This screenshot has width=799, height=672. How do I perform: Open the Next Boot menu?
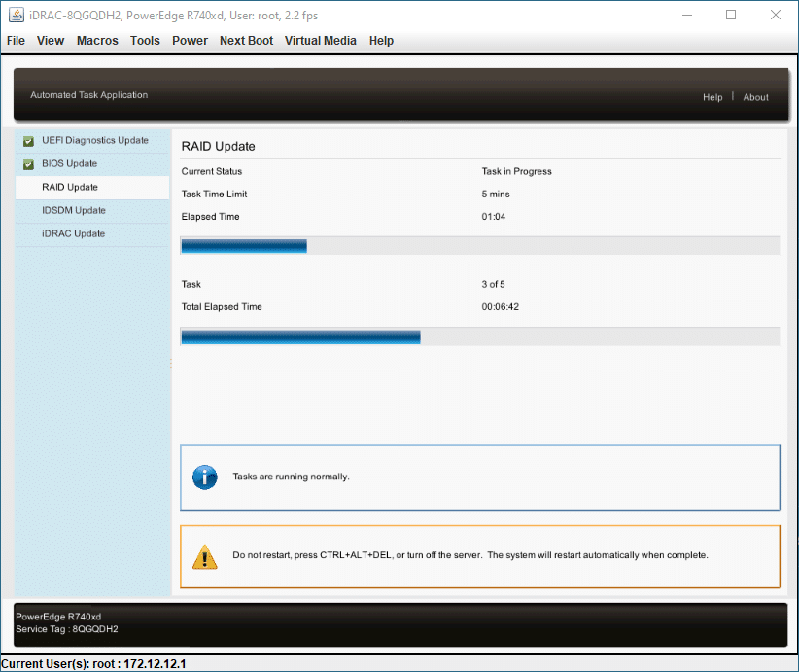pyautogui.click(x=247, y=41)
